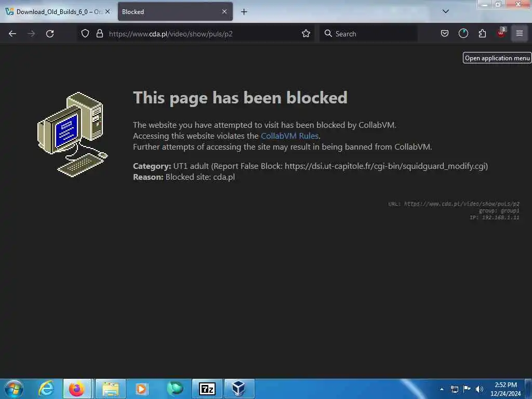Screen dimensions: 532x399
Task: Go back to the previous page
Action: coord(12,34)
